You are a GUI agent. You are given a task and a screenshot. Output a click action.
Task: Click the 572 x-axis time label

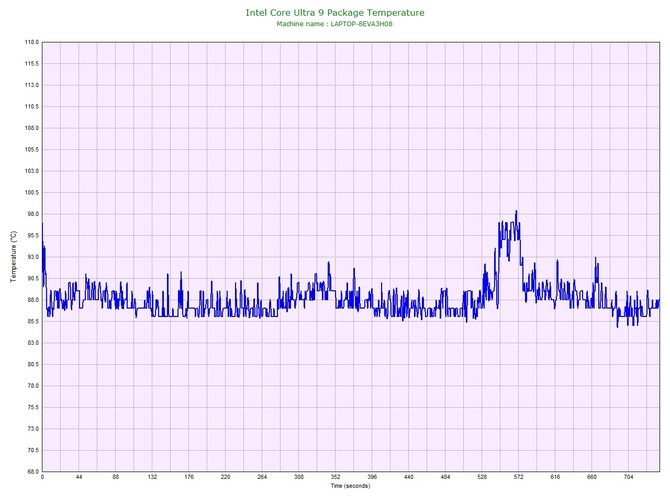click(519, 477)
